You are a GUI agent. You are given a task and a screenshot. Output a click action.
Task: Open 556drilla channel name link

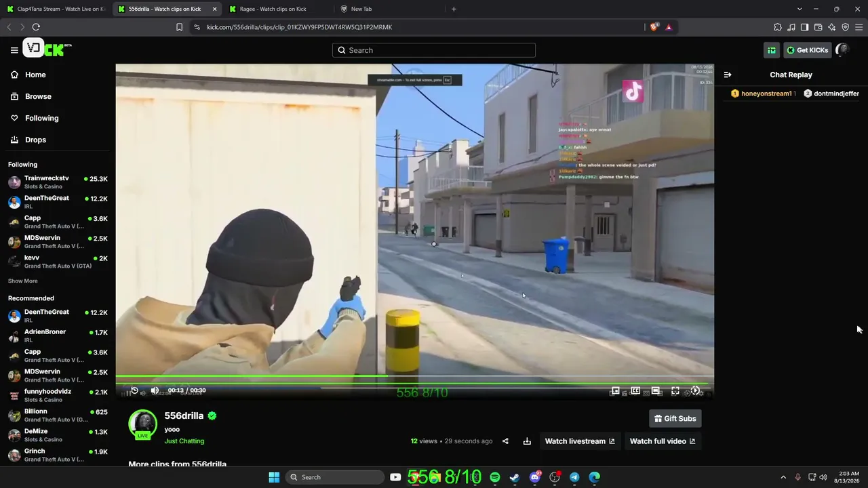point(184,416)
